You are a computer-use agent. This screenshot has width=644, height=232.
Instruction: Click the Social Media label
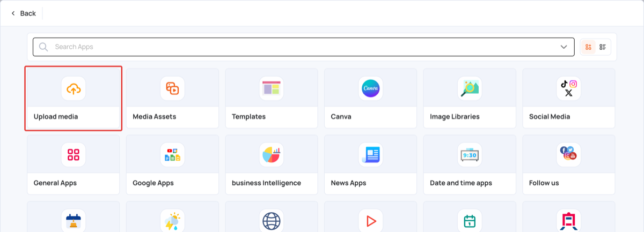[550, 116]
